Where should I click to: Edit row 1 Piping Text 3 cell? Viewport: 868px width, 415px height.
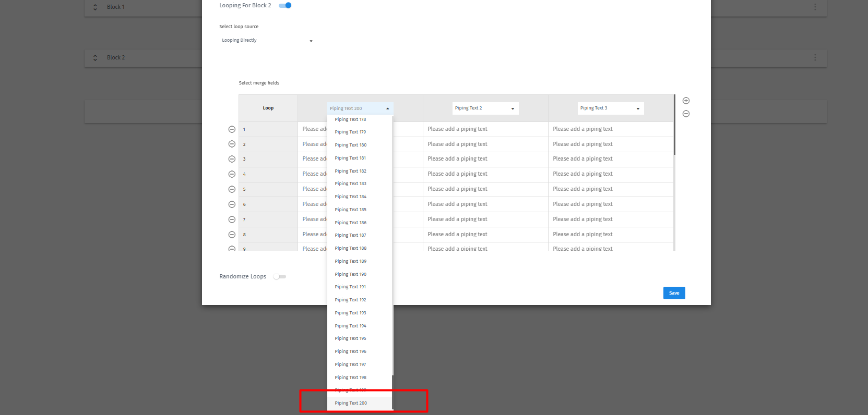[611, 129]
